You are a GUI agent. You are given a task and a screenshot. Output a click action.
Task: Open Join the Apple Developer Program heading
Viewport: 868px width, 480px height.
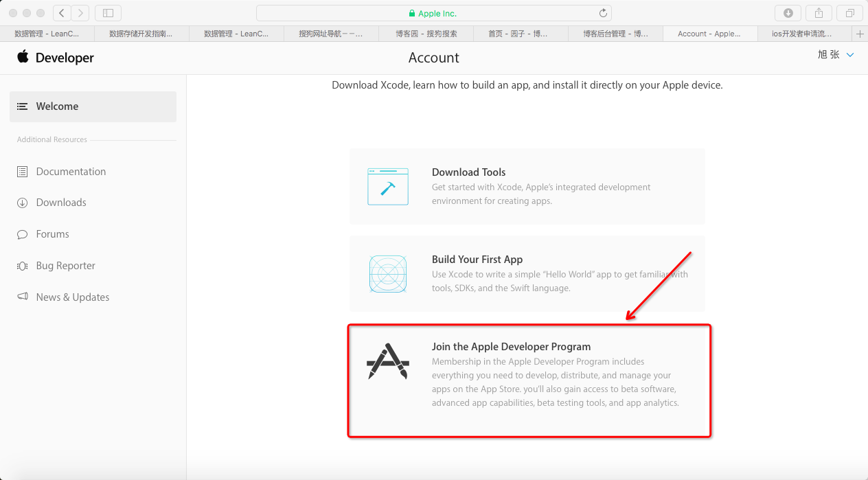[512, 347]
